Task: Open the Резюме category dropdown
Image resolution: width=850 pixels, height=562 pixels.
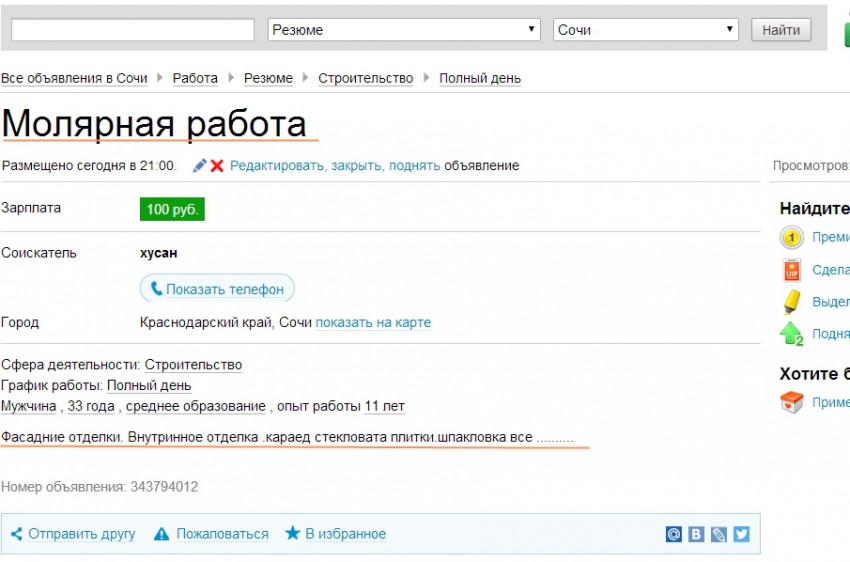Action: [x=404, y=30]
